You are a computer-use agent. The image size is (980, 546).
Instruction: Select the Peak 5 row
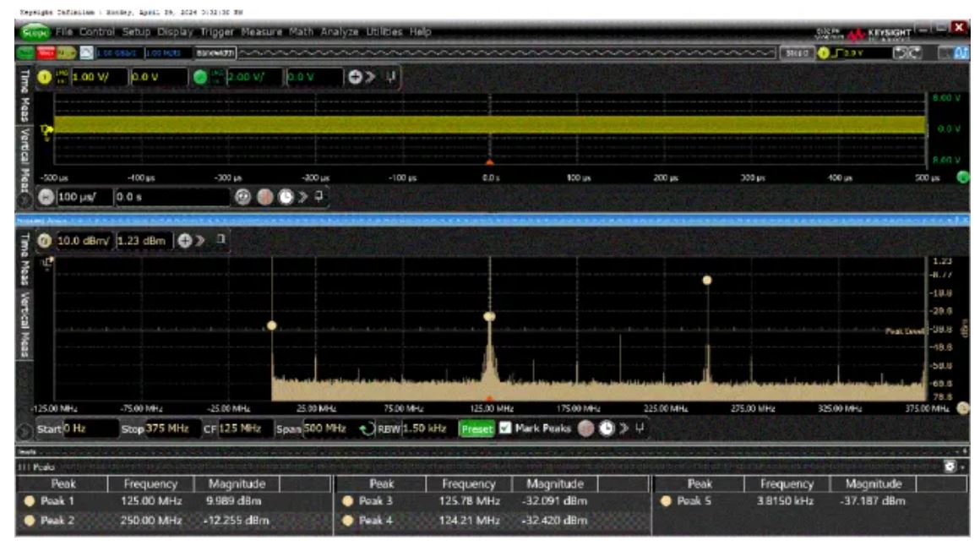click(810, 501)
